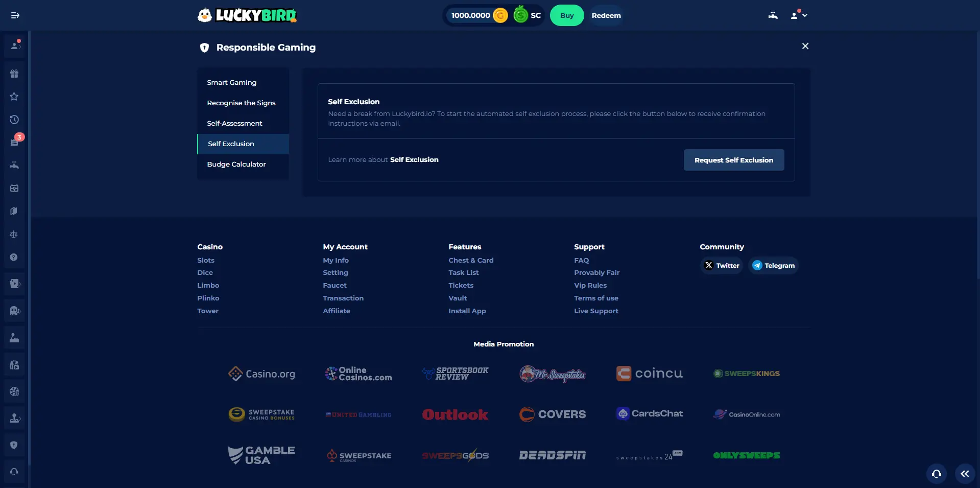
Task: Switch to the Self-Assessment section
Action: click(234, 123)
